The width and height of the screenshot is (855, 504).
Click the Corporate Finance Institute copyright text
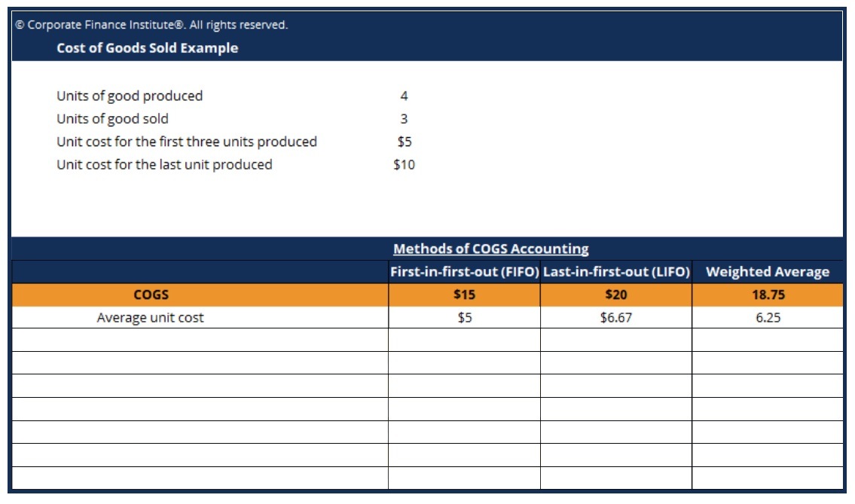[151, 25]
